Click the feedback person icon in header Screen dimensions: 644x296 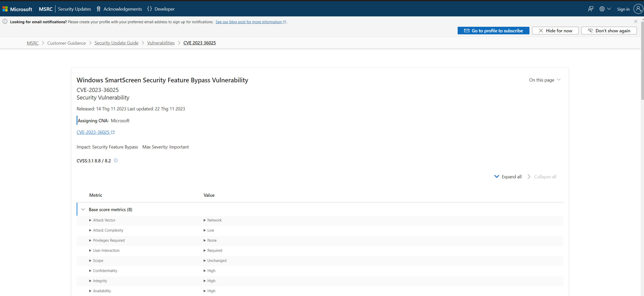590,9
